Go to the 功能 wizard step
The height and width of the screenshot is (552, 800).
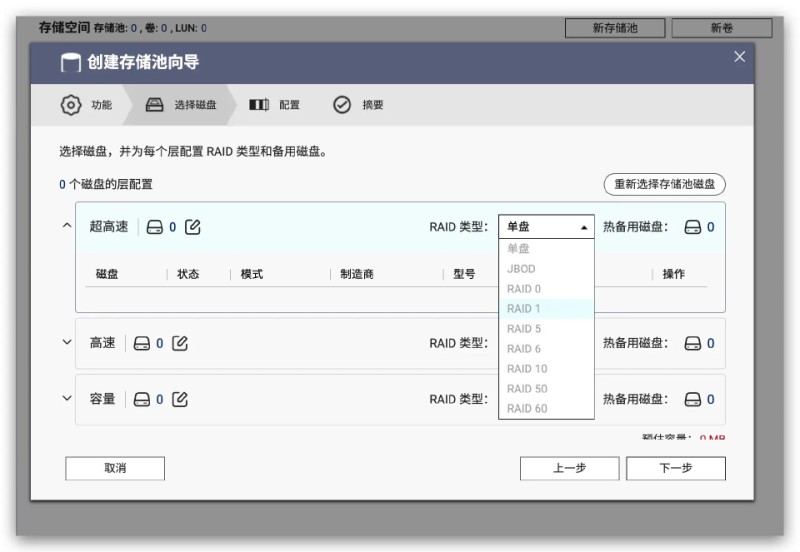click(x=88, y=105)
